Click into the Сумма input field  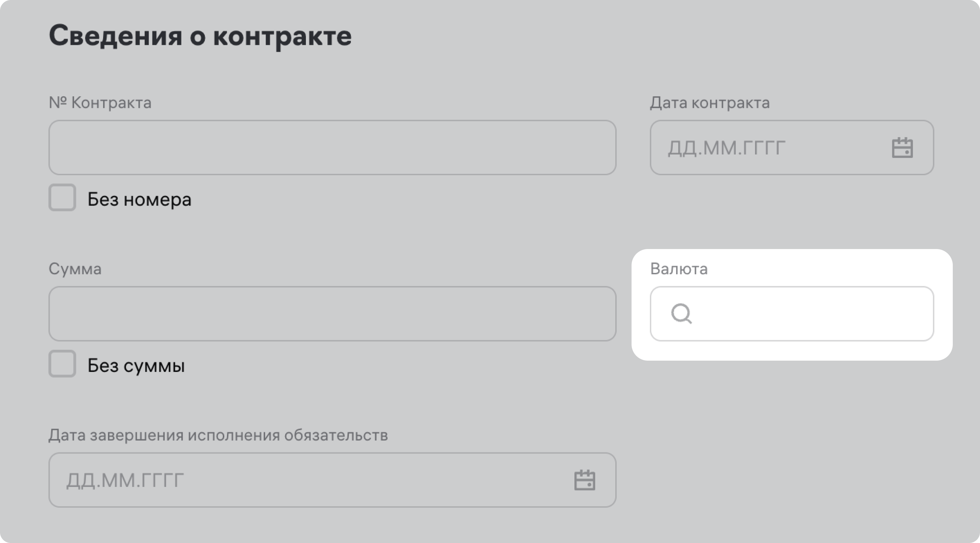pyautogui.click(x=332, y=314)
